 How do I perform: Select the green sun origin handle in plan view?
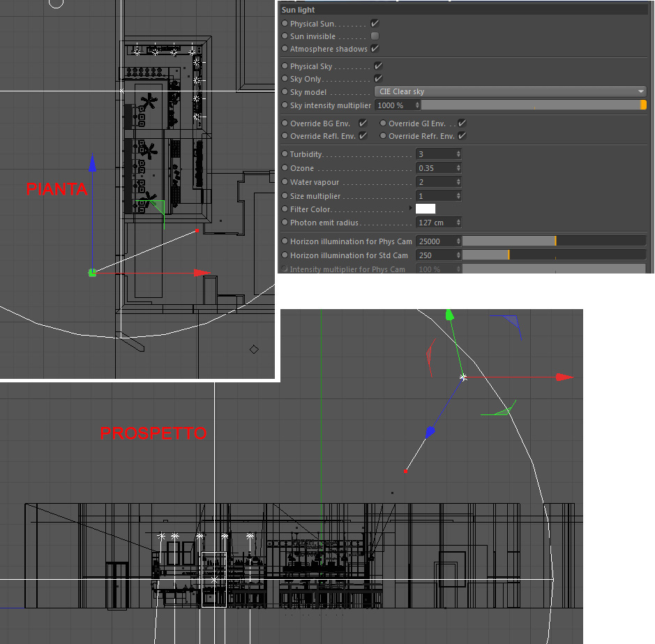pyautogui.click(x=92, y=273)
